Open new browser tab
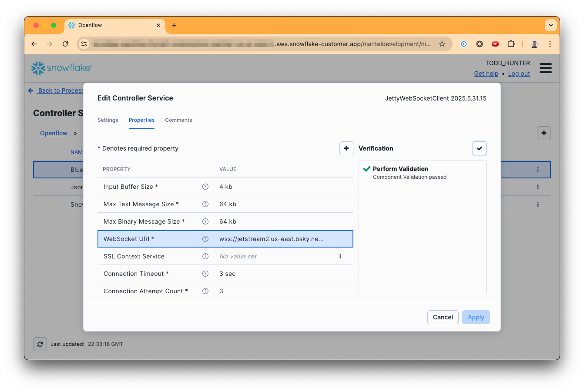584x392 pixels. coord(174,25)
